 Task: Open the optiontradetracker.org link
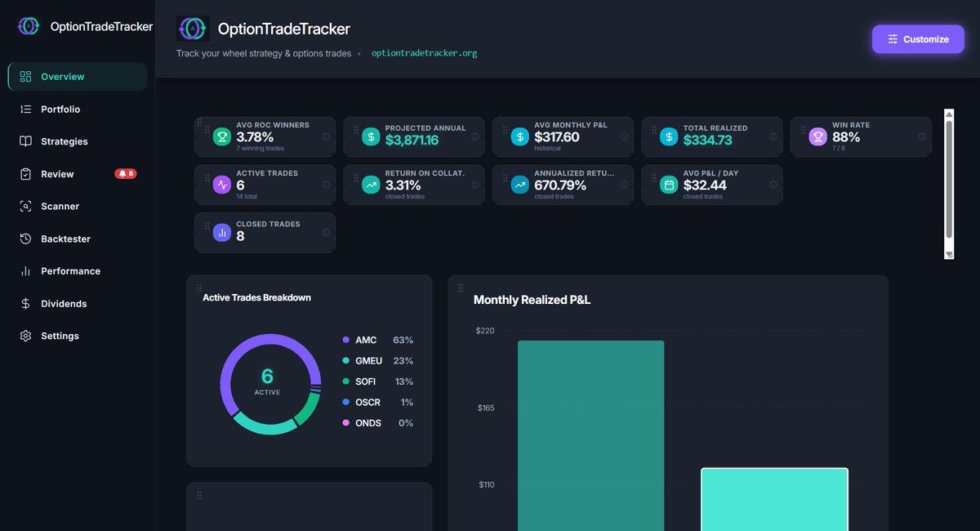tap(424, 53)
